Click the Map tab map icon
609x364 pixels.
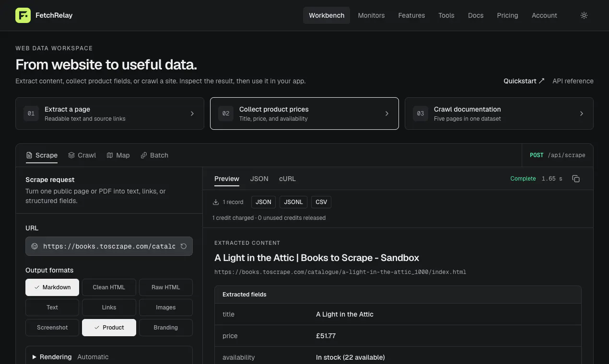pos(110,155)
